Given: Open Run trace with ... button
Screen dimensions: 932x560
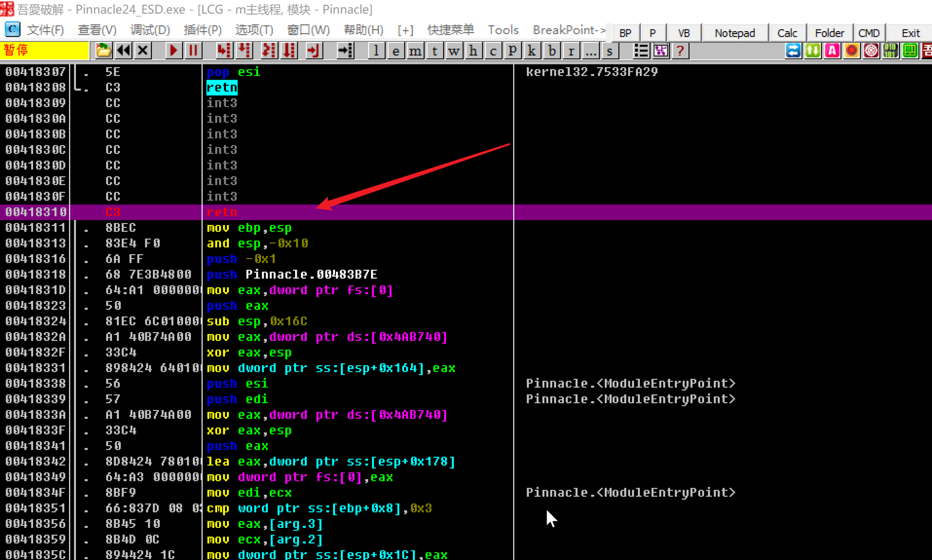Looking at the screenshot, I should point(591,50).
